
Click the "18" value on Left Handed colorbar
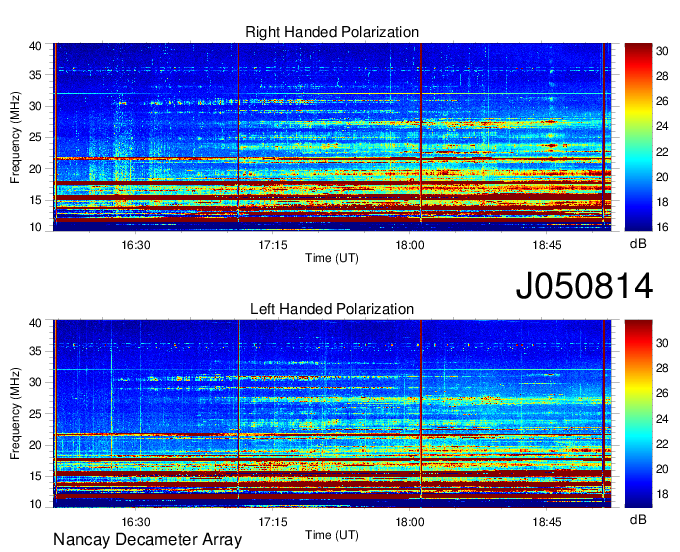(662, 494)
